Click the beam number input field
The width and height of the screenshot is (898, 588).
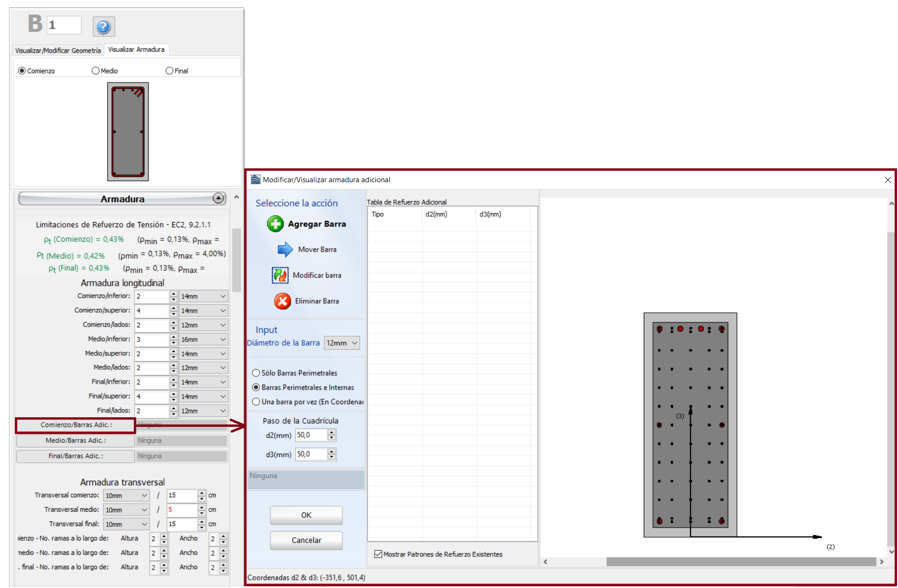click(x=64, y=25)
